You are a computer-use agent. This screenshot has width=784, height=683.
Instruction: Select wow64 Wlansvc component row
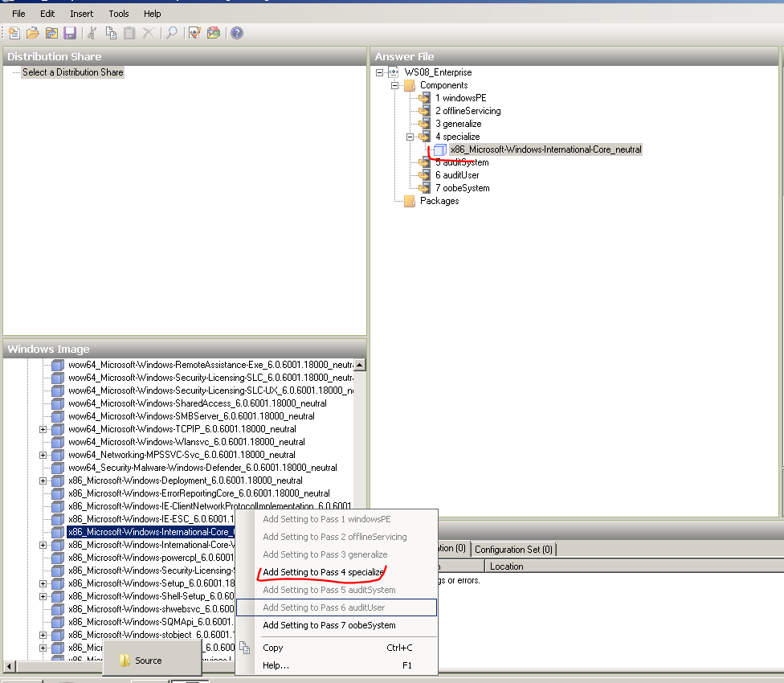(x=186, y=442)
